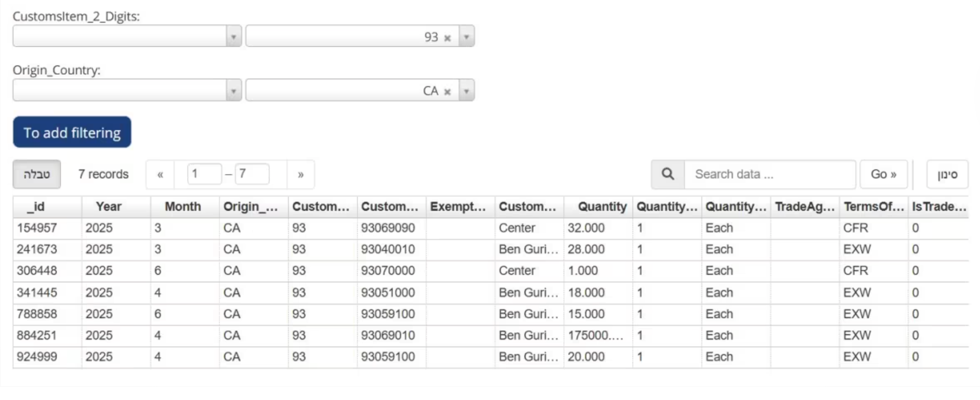Click customs code 93070000
This screenshot has width=980, height=400.
[x=388, y=271]
